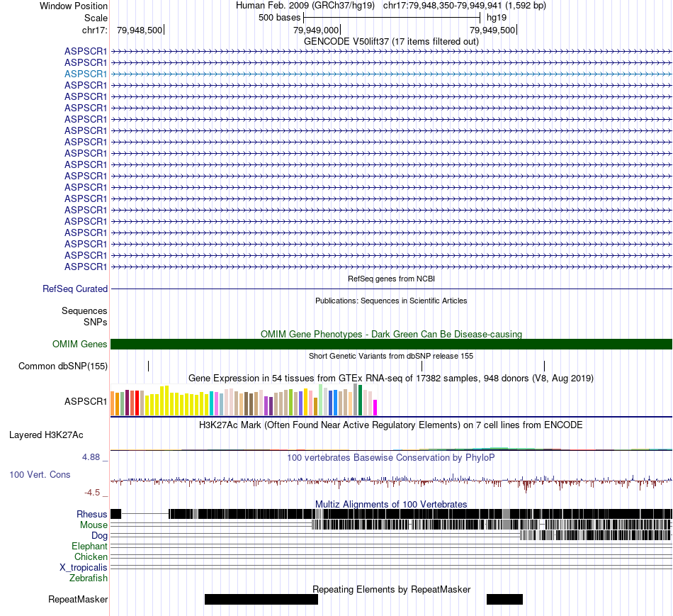Click the H3K27Ac Mark track title
The width and height of the screenshot is (673, 616).
pyautogui.click(x=391, y=425)
